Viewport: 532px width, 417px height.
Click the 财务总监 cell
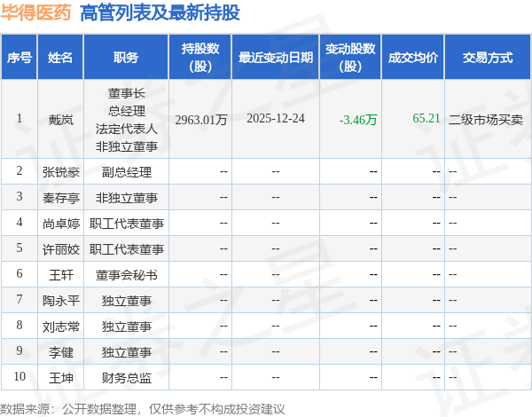point(127,378)
